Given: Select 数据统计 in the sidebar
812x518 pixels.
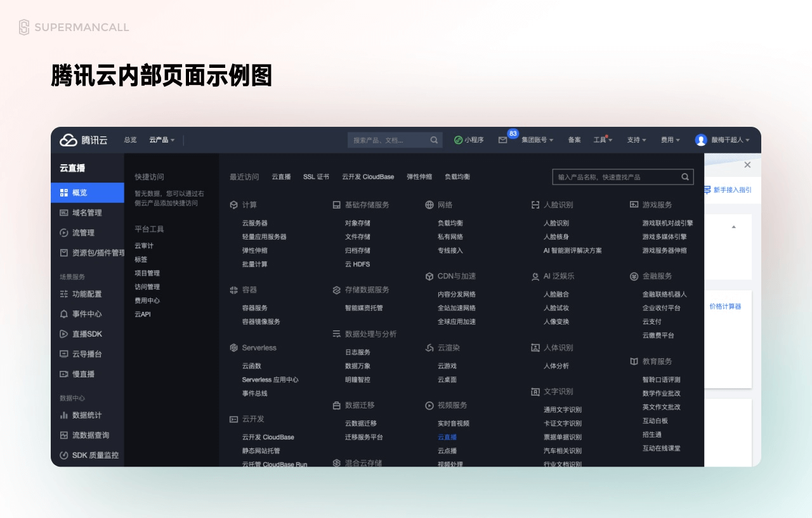Looking at the screenshot, I should [x=88, y=415].
